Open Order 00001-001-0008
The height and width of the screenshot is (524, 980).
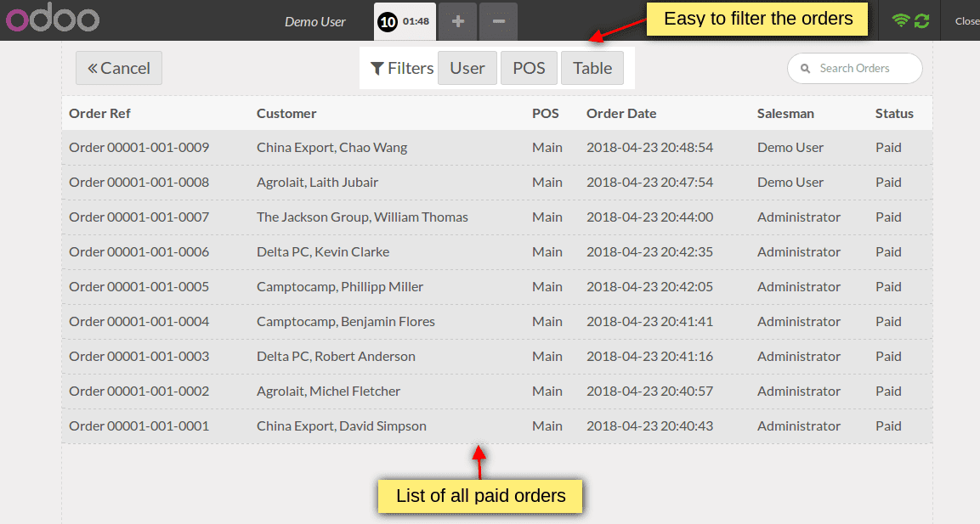(x=497, y=183)
